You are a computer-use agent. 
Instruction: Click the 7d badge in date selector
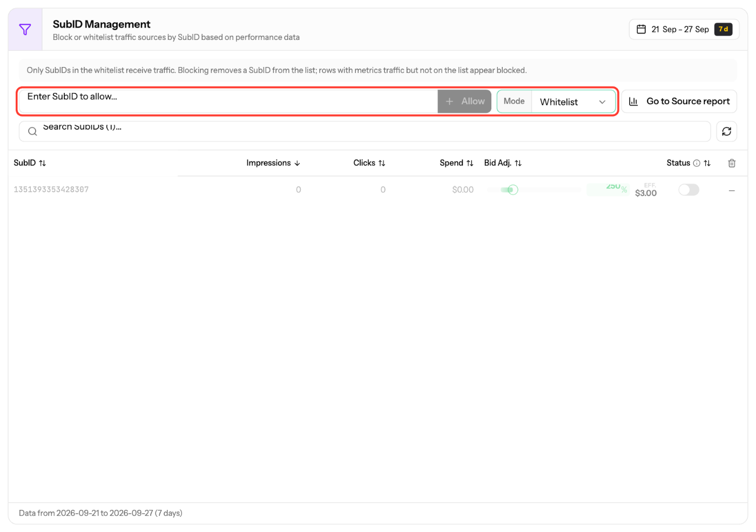pos(723,29)
